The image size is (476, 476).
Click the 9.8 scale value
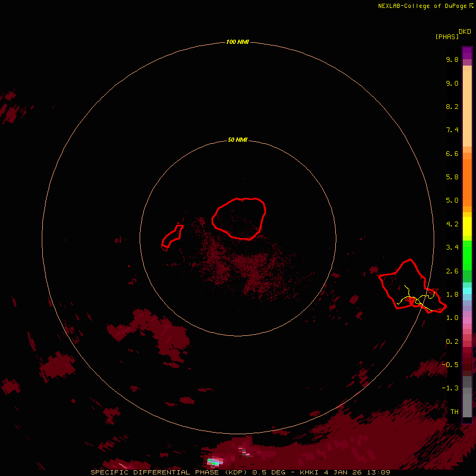452,59
